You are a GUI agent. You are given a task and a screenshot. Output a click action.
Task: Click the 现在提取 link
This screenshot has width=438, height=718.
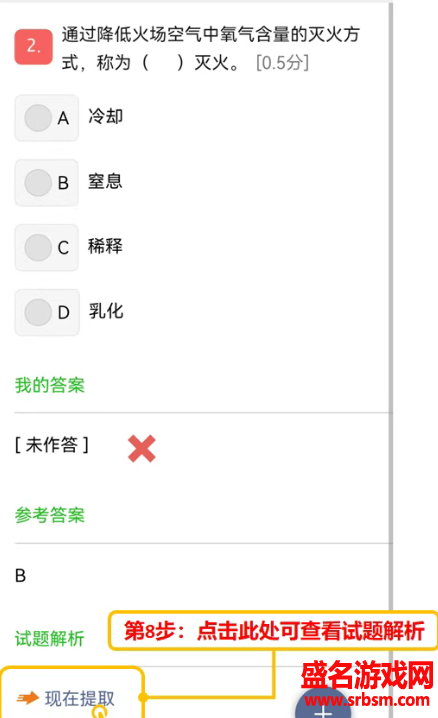(x=80, y=698)
